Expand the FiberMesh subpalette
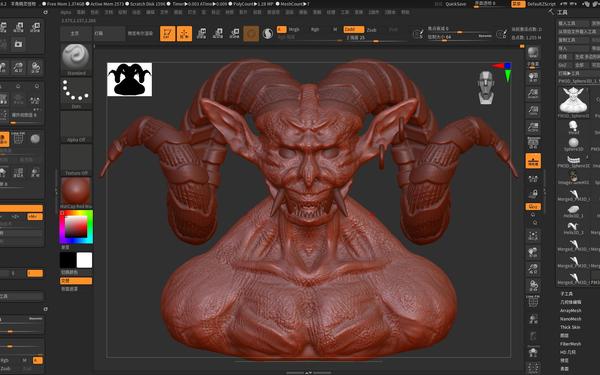 571,344
